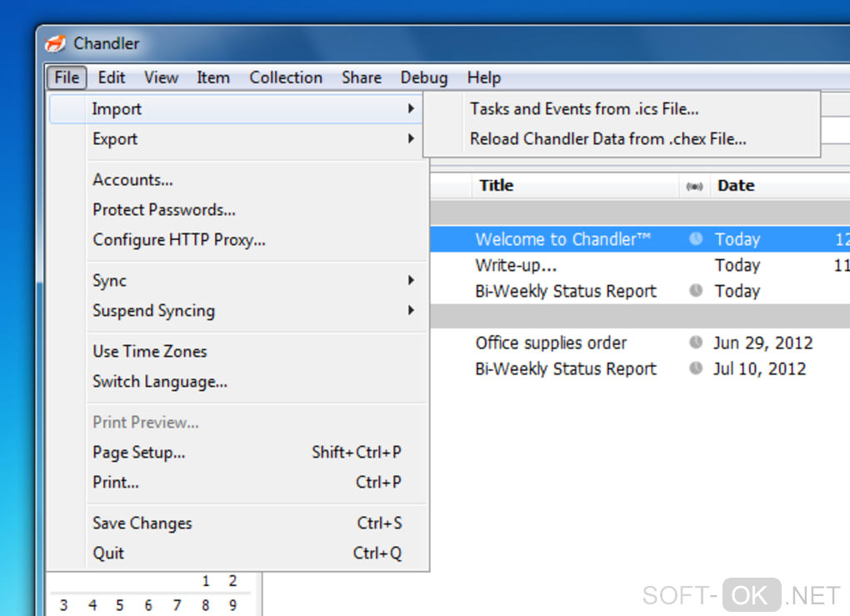Image resolution: width=850 pixels, height=616 pixels.
Task: Click the clock icon on the Jul 10 report
Action: point(696,368)
